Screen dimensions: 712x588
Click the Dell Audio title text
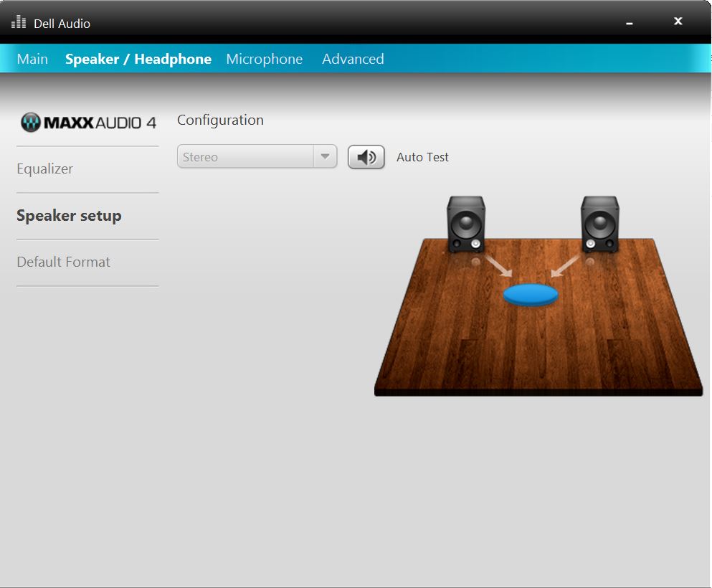click(x=62, y=24)
